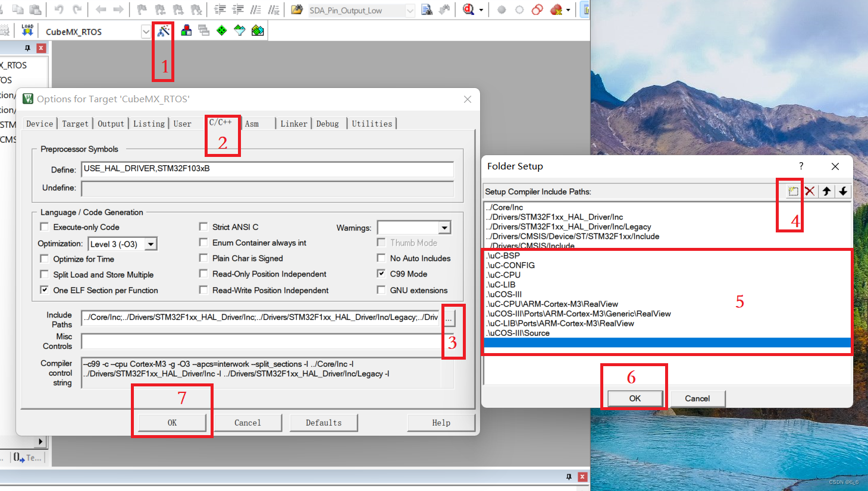868x491 pixels.
Task: Toggle No Auto Includes checkbox
Action: 381,257
